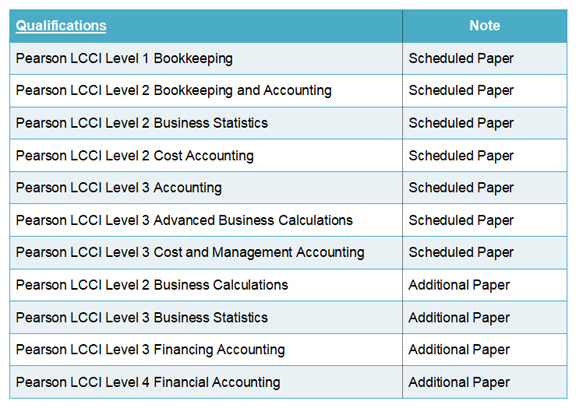Select Pearson LCCI Level 3 Business Statistics
The height and width of the screenshot is (408, 576).
tap(142, 318)
